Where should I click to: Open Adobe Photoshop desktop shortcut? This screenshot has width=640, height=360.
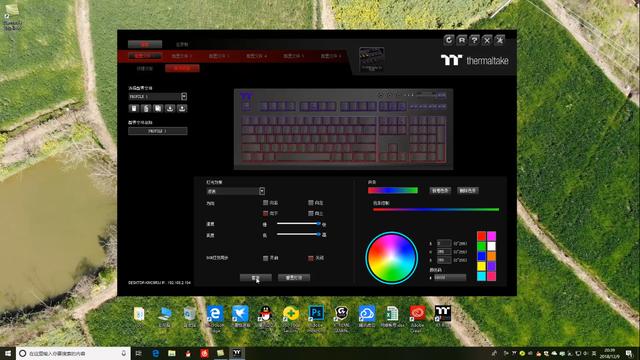click(316, 314)
